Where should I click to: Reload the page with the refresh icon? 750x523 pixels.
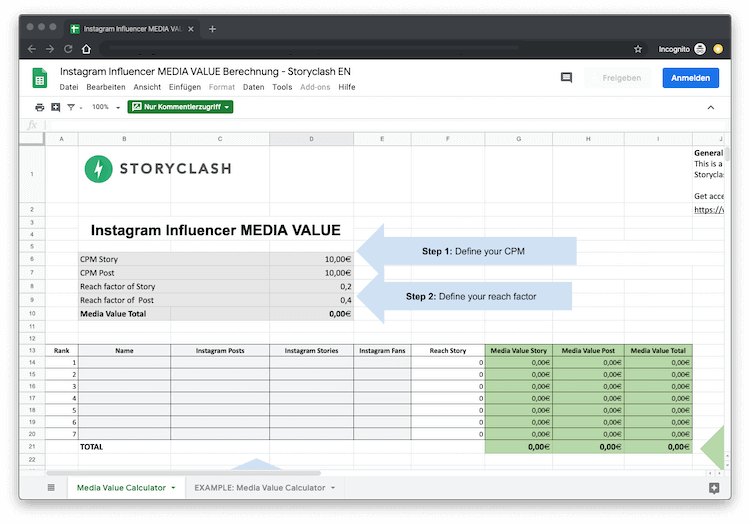pos(68,49)
